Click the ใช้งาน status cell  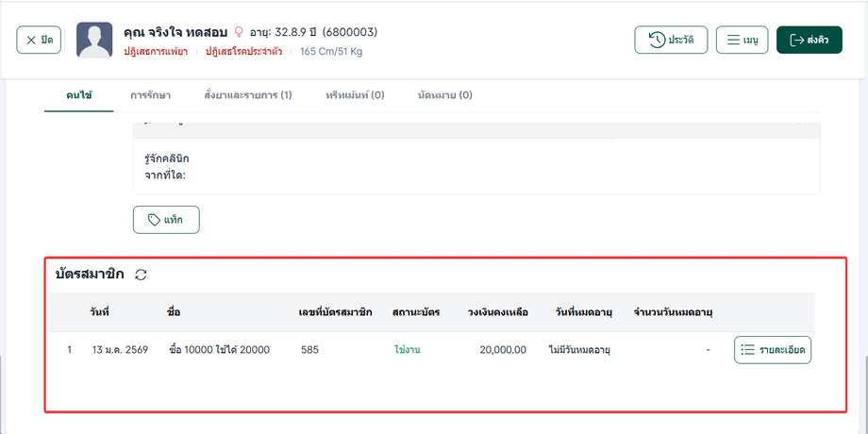click(407, 350)
